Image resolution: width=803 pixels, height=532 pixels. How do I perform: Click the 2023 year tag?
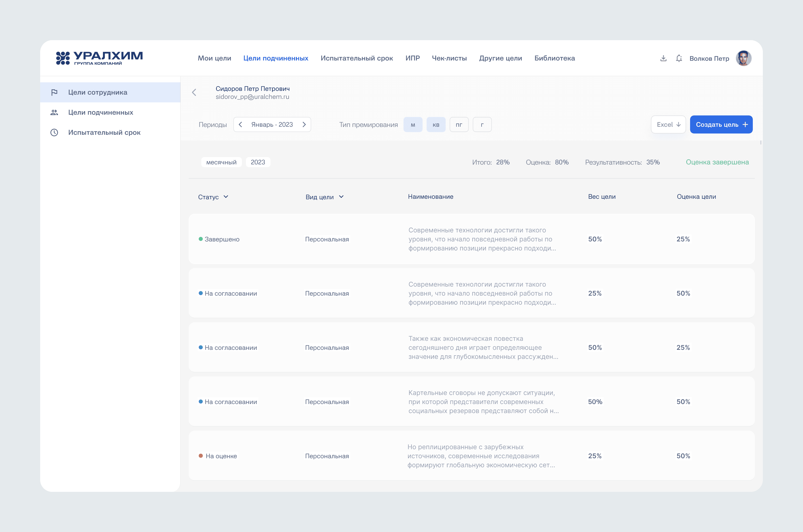point(258,162)
